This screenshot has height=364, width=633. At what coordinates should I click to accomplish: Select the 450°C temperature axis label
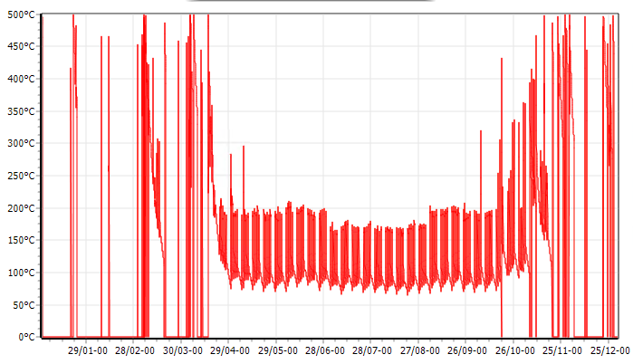click(x=20, y=47)
